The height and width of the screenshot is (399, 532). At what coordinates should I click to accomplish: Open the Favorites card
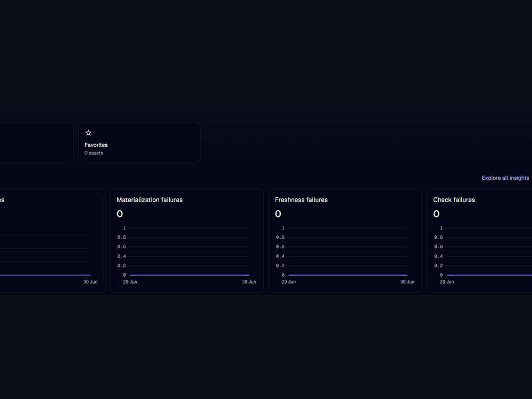coord(139,143)
